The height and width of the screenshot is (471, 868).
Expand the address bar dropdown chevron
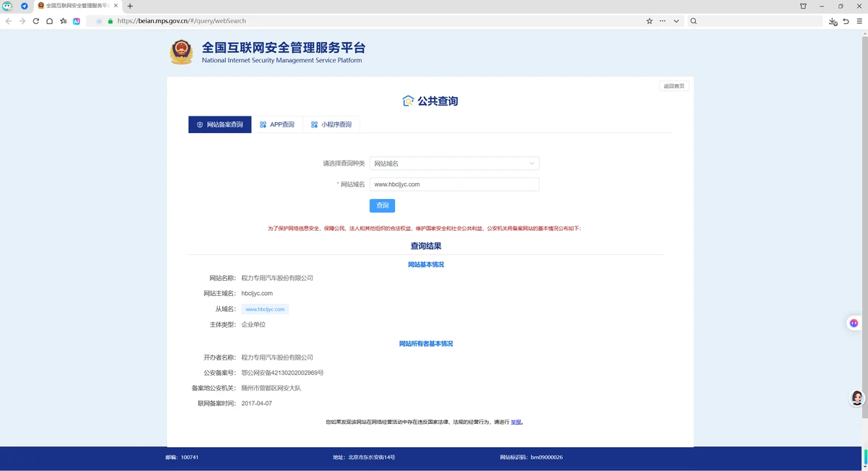coord(676,21)
